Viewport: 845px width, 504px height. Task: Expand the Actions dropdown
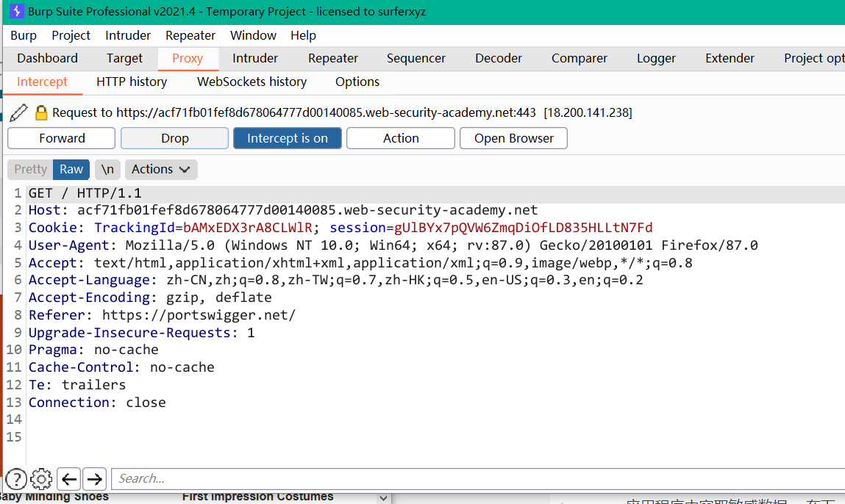click(x=161, y=169)
